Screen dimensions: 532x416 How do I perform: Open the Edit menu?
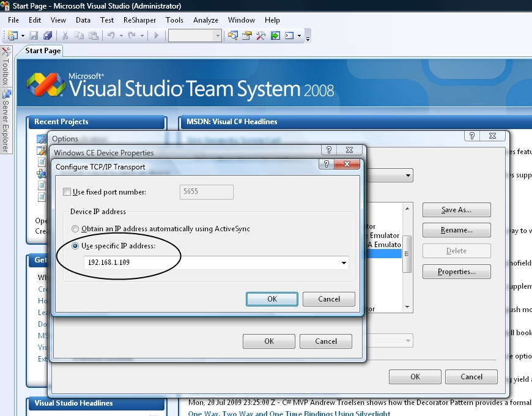(x=35, y=20)
